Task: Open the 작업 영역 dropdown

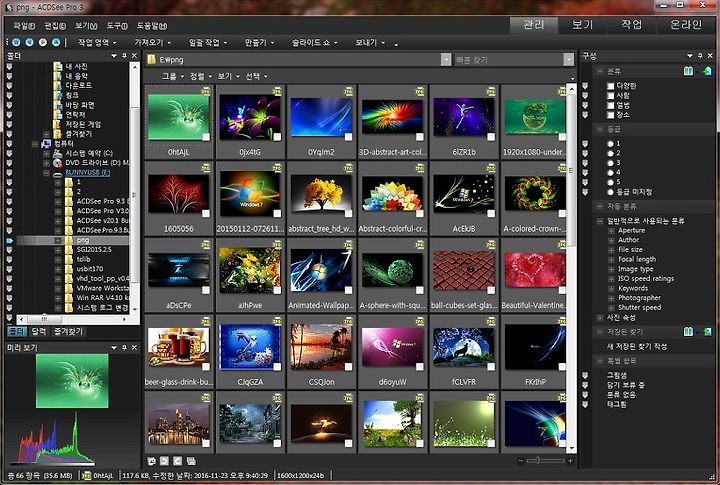Action: [96, 42]
